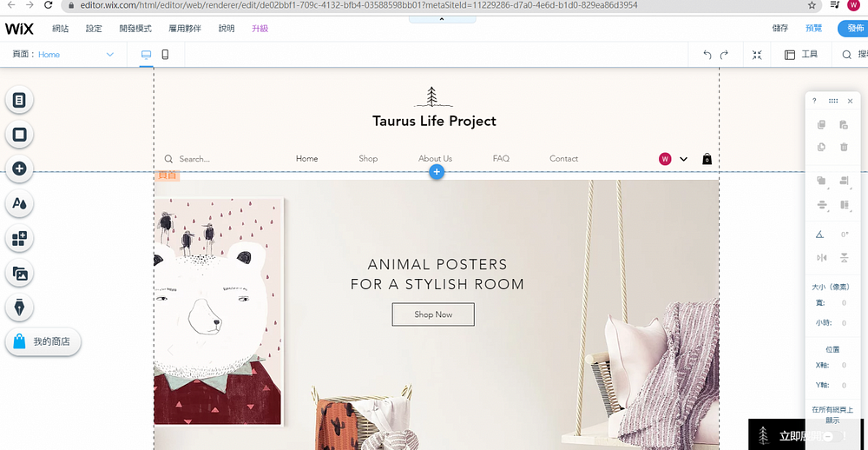The width and height of the screenshot is (868, 450).
Task: Open the 設定 menu
Action: click(x=94, y=29)
